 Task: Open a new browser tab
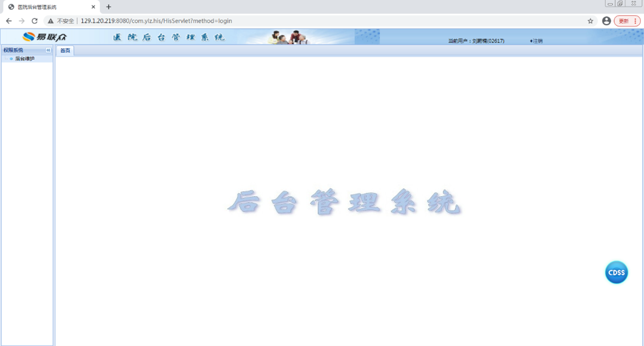click(x=108, y=7)
